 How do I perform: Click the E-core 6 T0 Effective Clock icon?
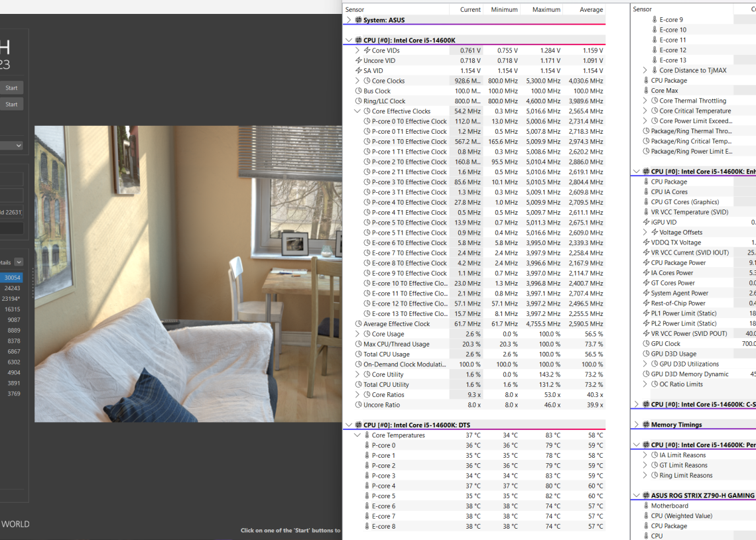pos(367,243)
